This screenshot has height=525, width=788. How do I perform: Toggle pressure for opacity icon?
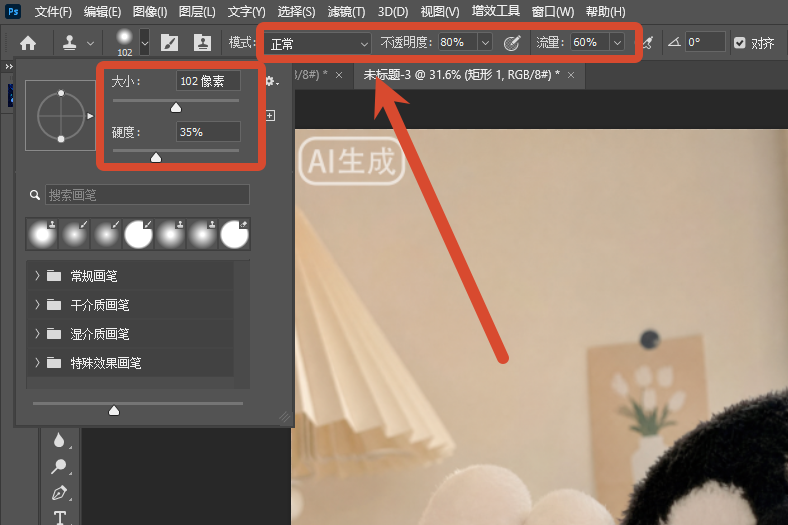pyautogui.click(x=512, y=43)
